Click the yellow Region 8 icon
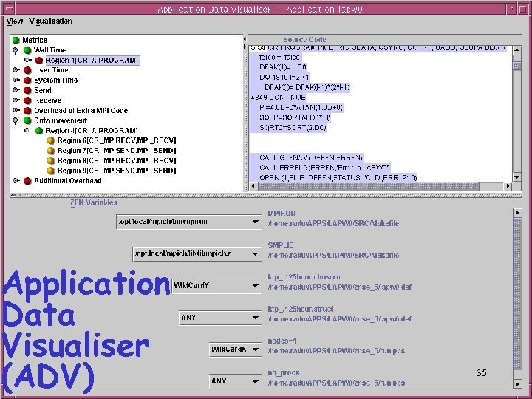Image resolution: width=532 pixels, height=399 pixels. [x=50, y=161]
